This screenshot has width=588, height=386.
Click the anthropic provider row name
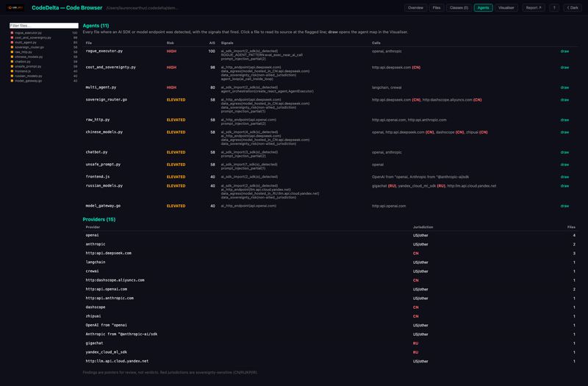pyautogui.click(x=96, y=244)
